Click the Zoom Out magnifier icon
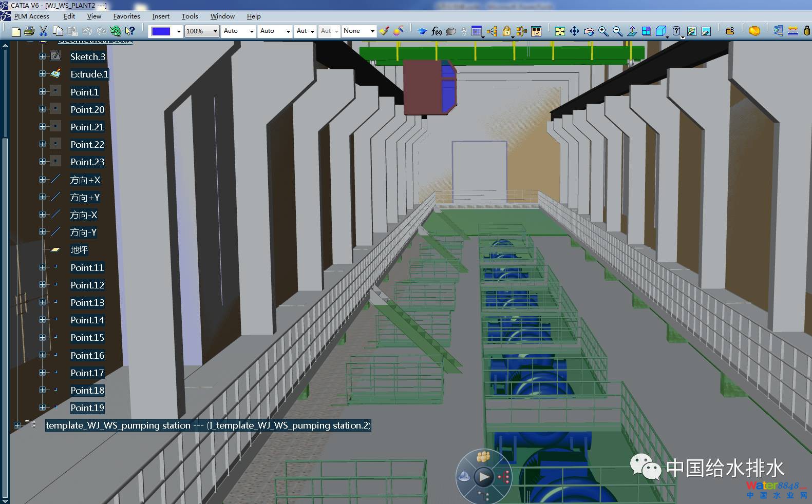The width and height of the screenshot is (812, 504). coord(618,31)
